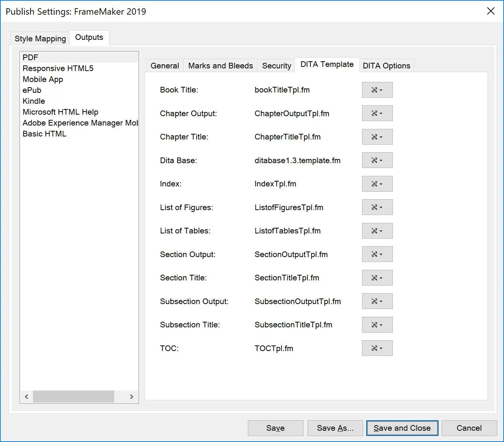This screenshot has height=442, width=504.
Task: Switch to the Style Mapping tab
Action: [x=39, y=38]
